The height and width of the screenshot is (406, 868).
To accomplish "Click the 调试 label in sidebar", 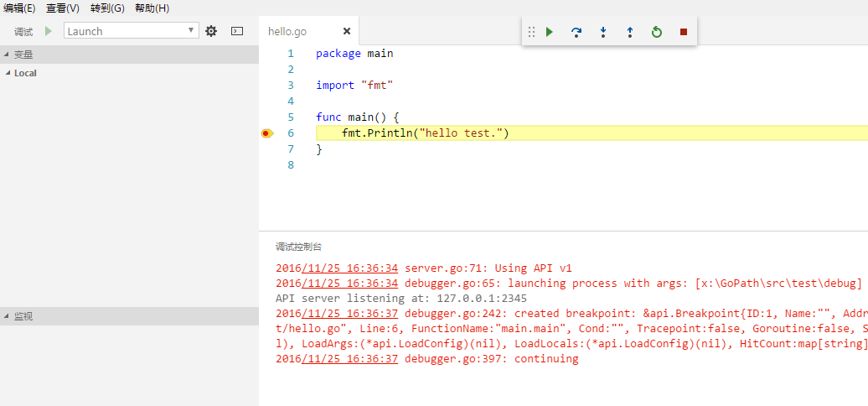I will (x=23, y=32).
